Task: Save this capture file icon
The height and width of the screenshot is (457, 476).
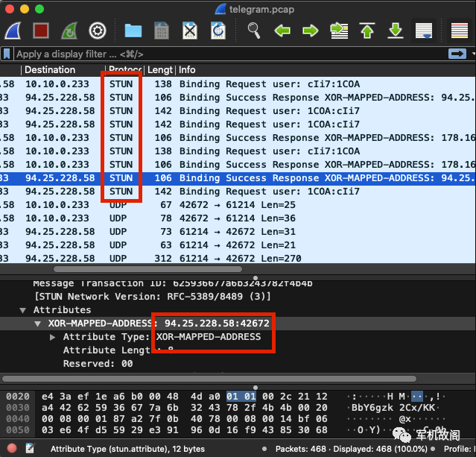Action: coord(162,31)
